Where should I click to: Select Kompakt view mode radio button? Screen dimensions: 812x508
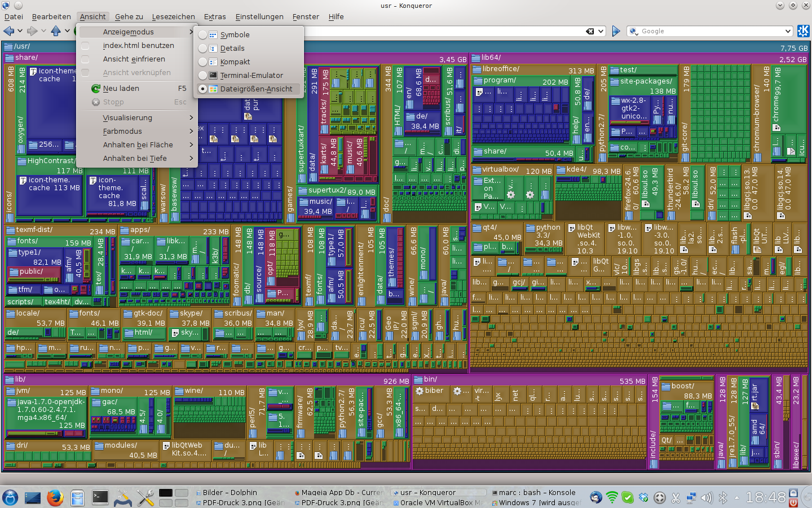tap(202, 62)
